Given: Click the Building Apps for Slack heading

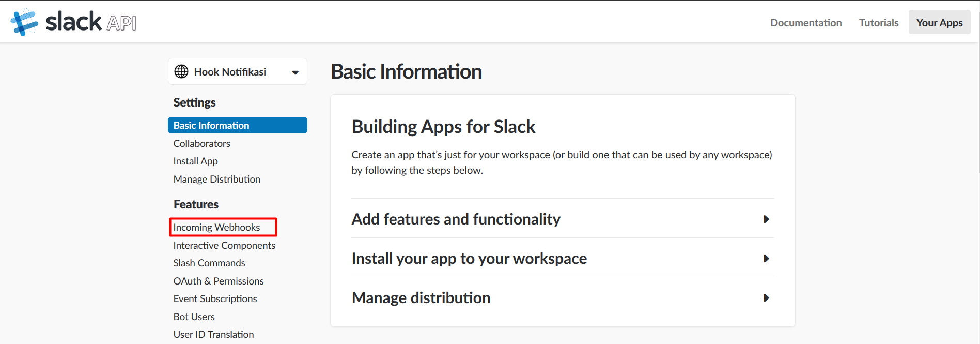Looking at the screenshot, I should click(x=443, y=127).
